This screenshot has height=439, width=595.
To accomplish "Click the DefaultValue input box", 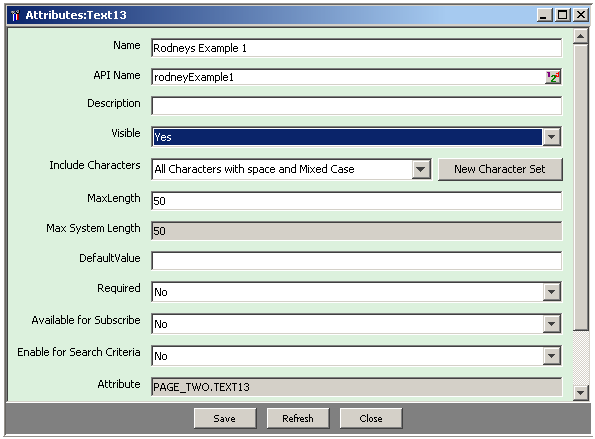I will [x=356, y=261].
